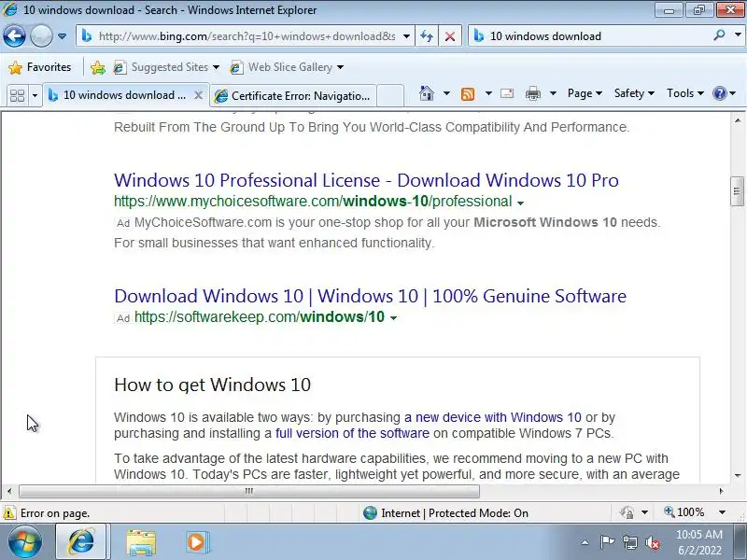Click the Refresh page icon
Viewport: 747px width, 560px height.
point(427,36)
